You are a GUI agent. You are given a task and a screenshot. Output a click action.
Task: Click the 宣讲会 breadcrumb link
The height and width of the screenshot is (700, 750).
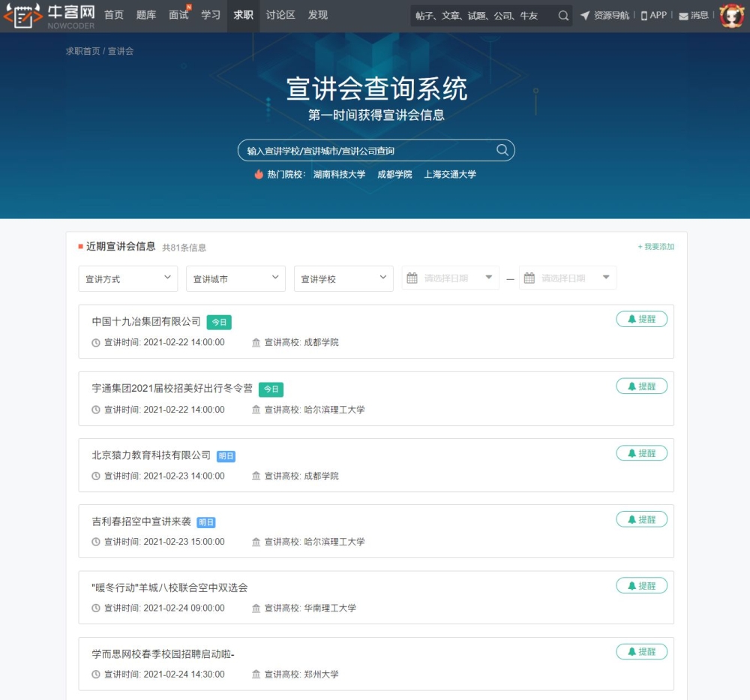[121, 51]
